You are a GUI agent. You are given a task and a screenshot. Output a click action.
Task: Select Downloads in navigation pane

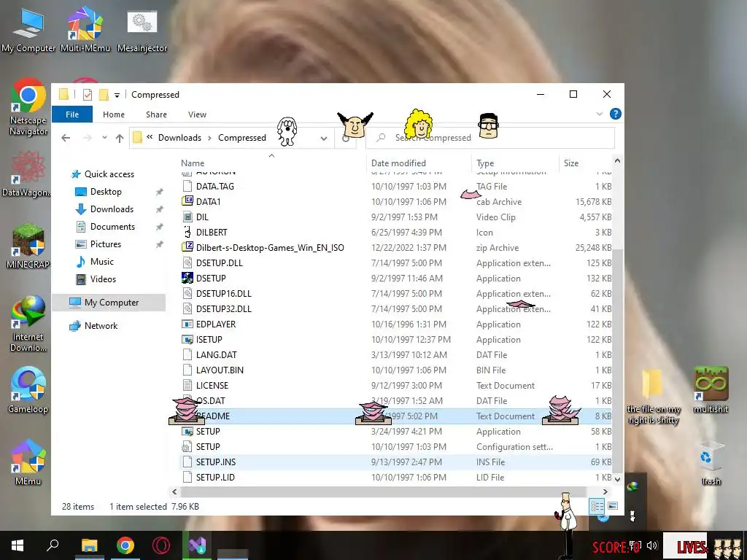click(112, 209)
